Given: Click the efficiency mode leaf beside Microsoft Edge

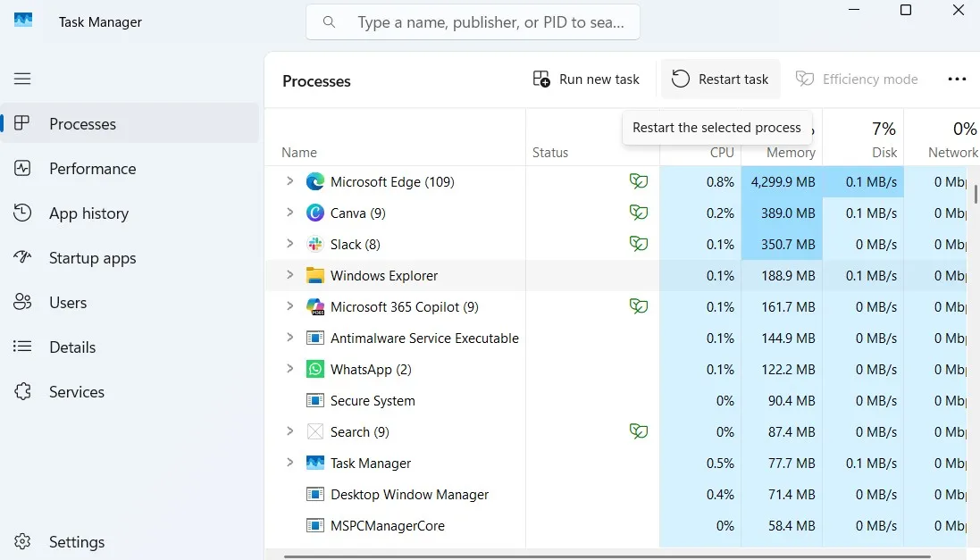Looking at the screenshot, I should coord(639,180).
